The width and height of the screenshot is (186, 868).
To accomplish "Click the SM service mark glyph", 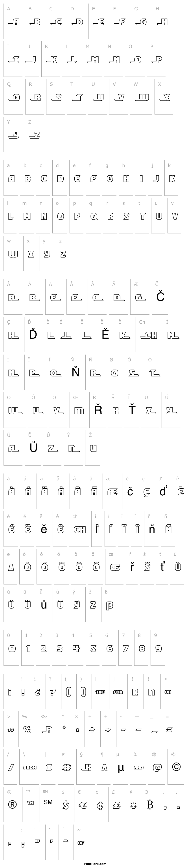I will (x=48, y=802).
